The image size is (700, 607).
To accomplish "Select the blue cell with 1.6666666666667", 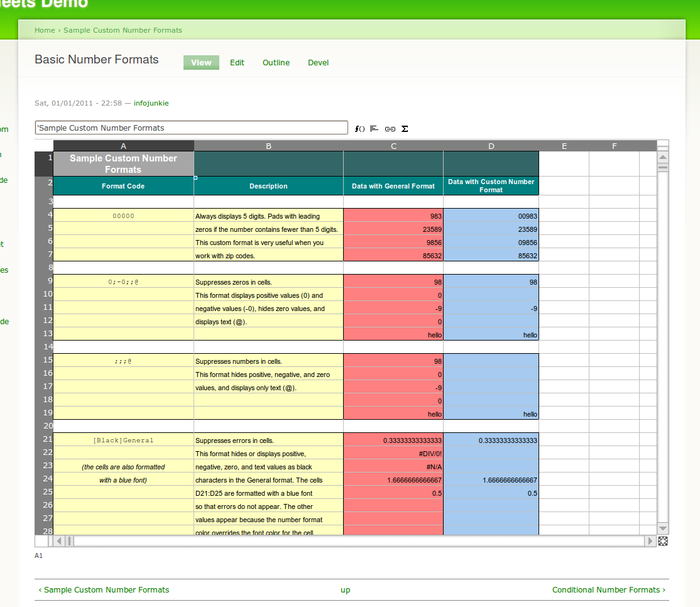I will coord(491,480).
